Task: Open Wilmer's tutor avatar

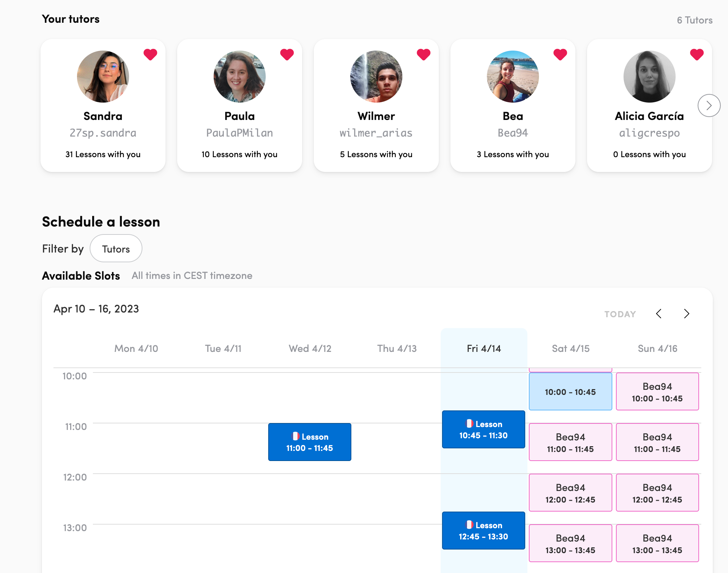Action: coord(376,77)
